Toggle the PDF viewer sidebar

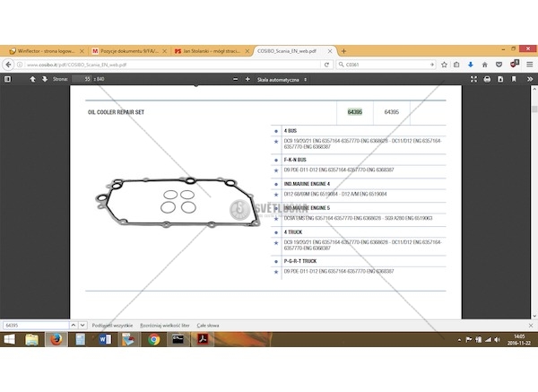point(8,79)
